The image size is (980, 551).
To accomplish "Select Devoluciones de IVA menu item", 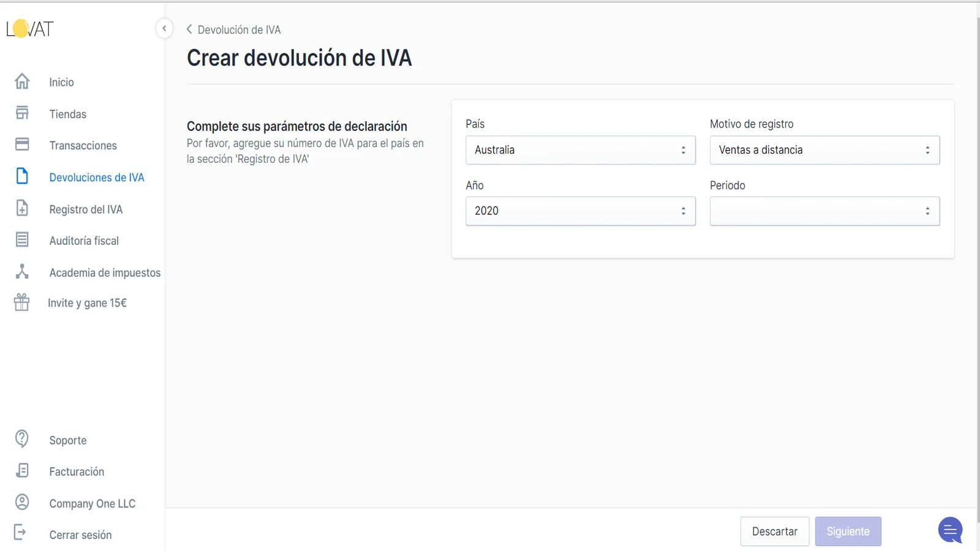I will [x=97, y=178].
